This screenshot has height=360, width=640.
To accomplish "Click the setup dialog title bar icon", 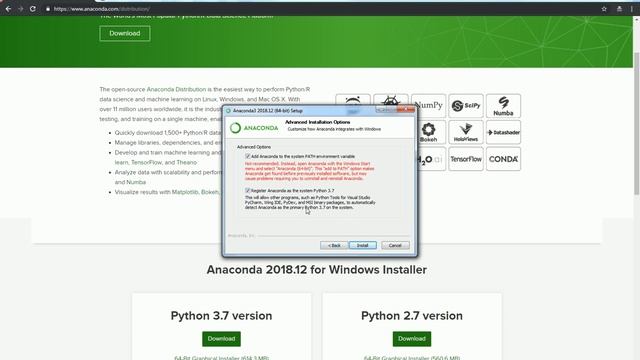I will 229,111.
